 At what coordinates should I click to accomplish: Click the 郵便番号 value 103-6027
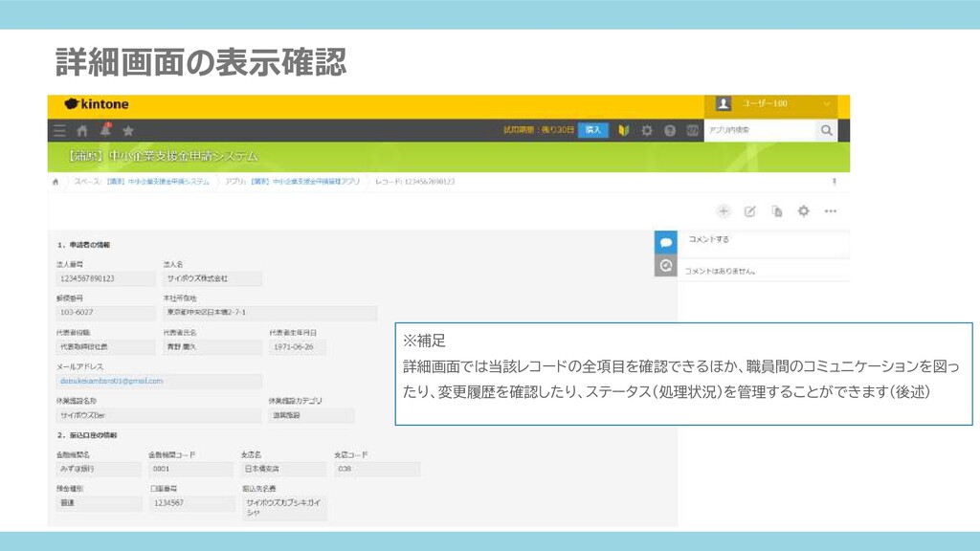105,313
